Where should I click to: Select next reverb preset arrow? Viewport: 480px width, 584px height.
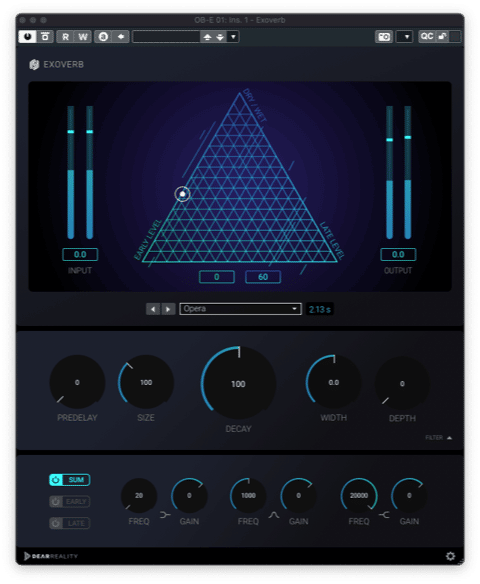click(168, 309)
